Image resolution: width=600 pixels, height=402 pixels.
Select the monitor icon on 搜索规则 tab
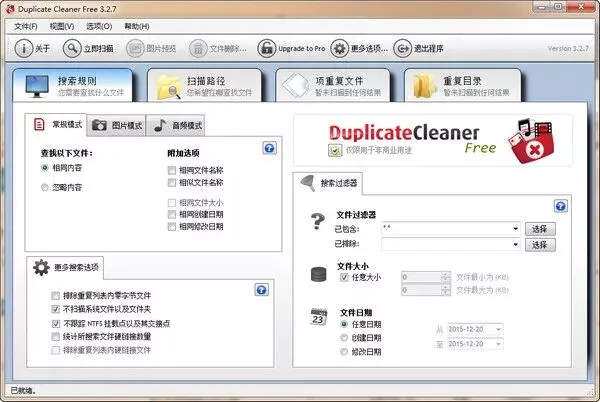(37, 86)
